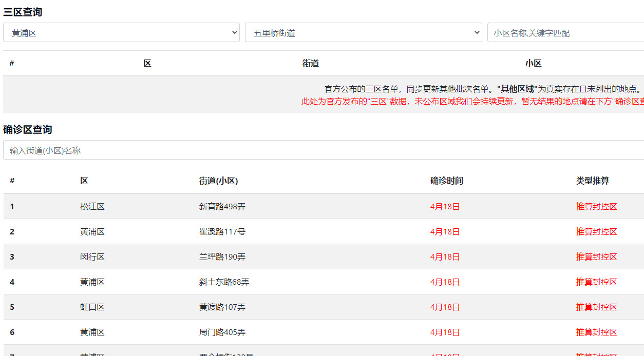The image size is (644, 356).
Task: Open 推算封控区 link for 斜土东路68弄
Action: [x=596, y=282]
